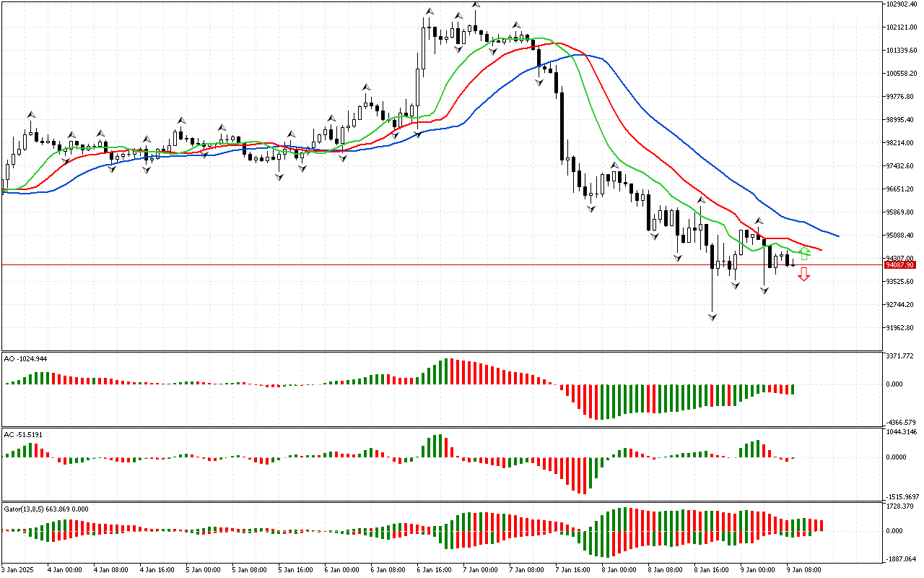Click the red down arrow signal
Viewport: 924px width, 578px height.
pos(804,275)
